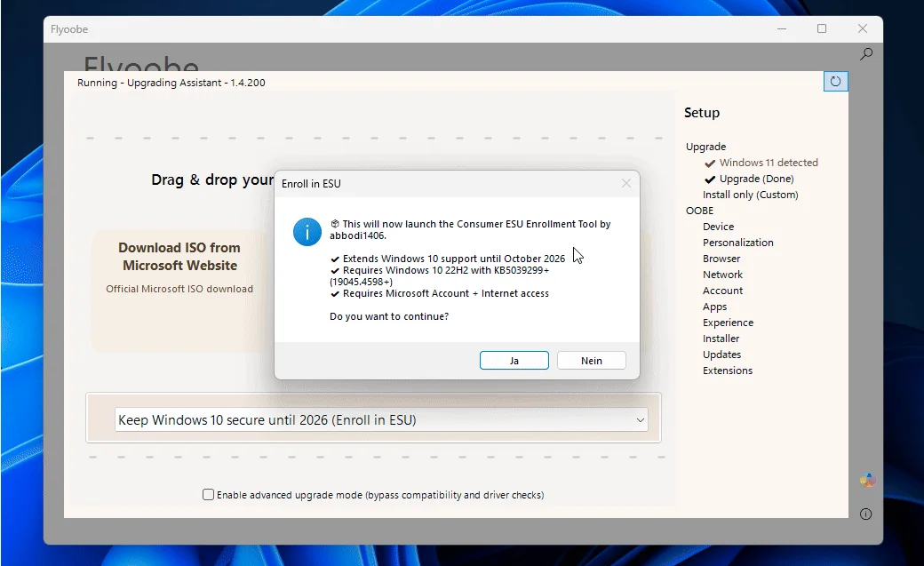Maximize the Flyoobe window
924x566 pixels.
[822, 29]
